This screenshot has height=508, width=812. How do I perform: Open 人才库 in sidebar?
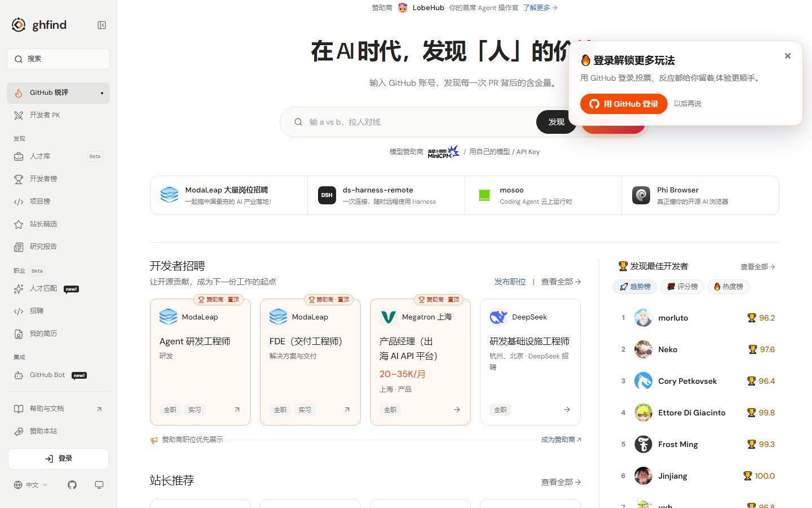[x=58, y=156]
